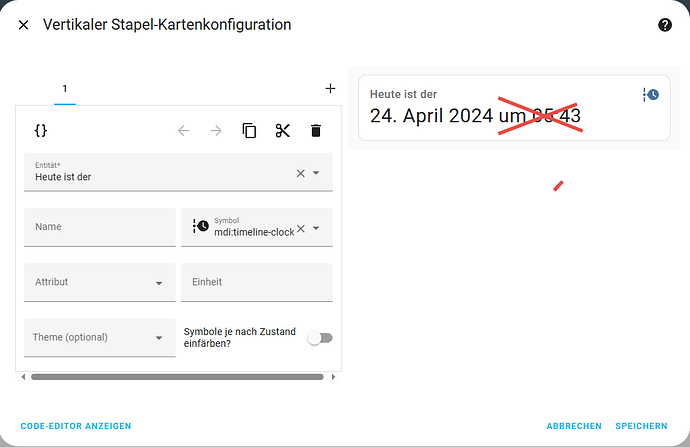
Task: Select tab number 1
Action: pos(65,89)
